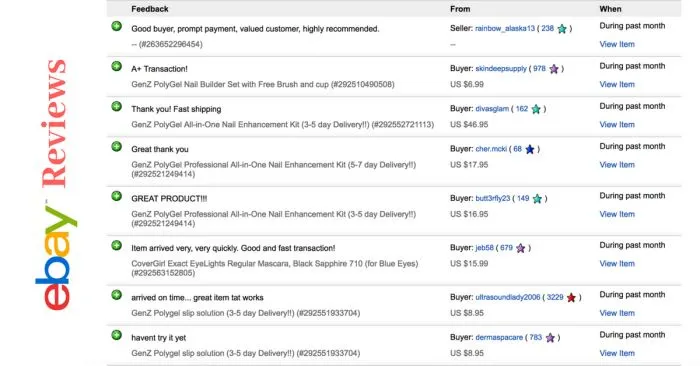Click the red star next to ultrasoundlady2006
The image size is (700, 366).
coord(571,298)
